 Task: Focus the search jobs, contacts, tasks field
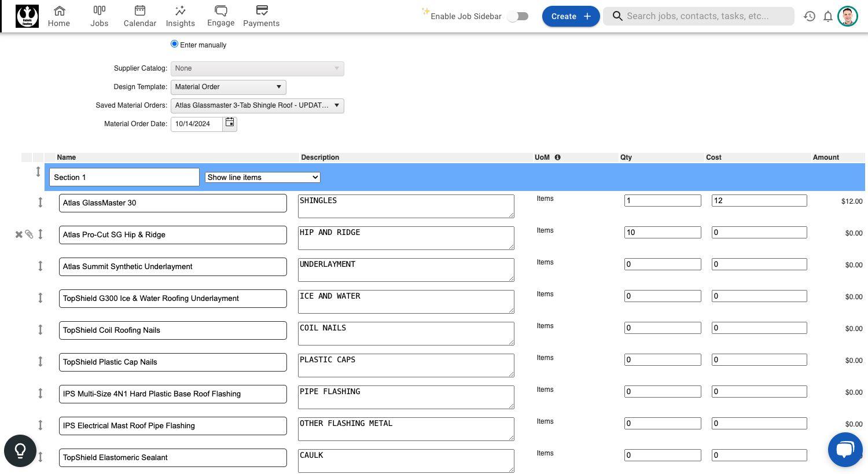(698, 16)
